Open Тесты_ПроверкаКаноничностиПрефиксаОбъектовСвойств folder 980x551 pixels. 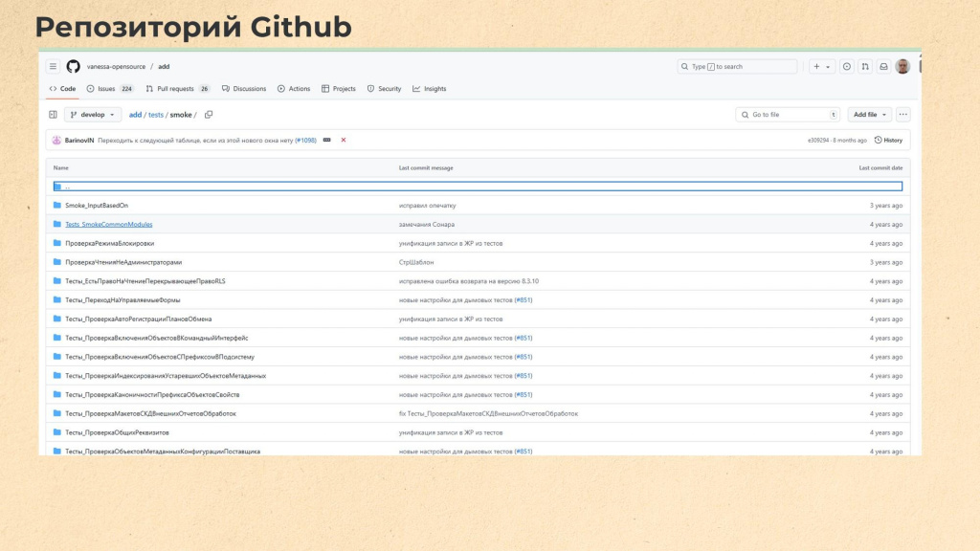point(152,395)
